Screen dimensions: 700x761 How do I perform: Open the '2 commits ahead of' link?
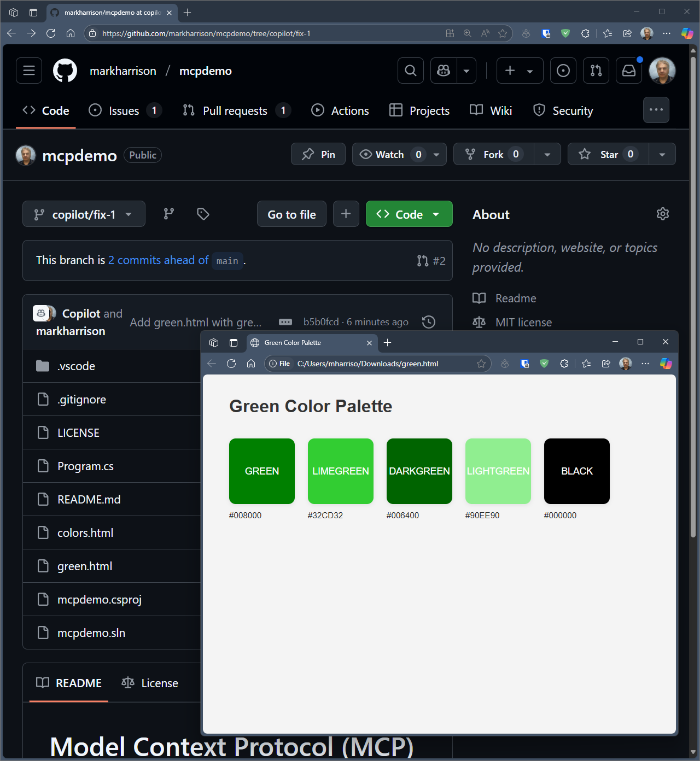point(158,260)
